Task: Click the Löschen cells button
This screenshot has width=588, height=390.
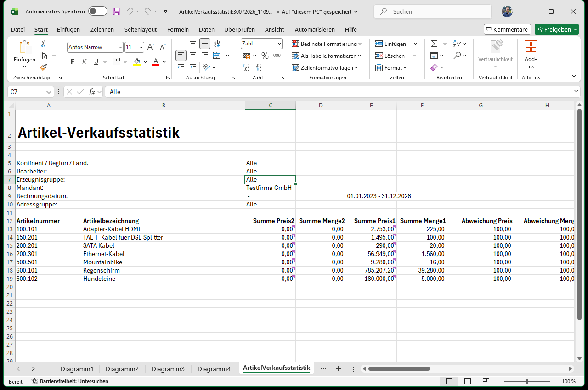Action: pos(390,56)
